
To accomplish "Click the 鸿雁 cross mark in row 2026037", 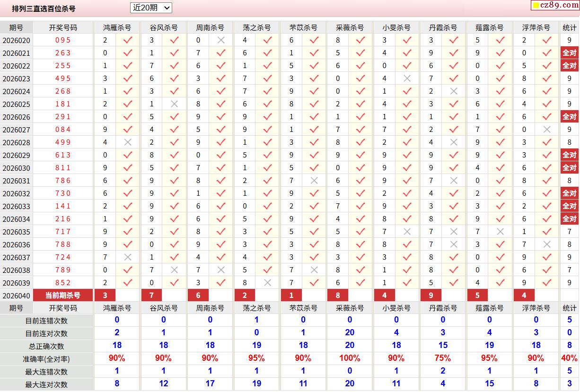I will click(x=128, y=257).
